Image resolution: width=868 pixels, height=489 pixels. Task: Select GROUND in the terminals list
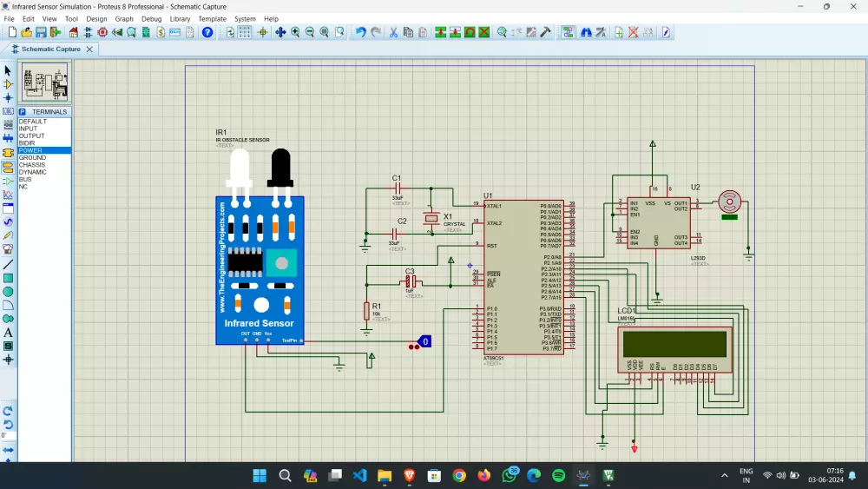(x=33, y=158)
